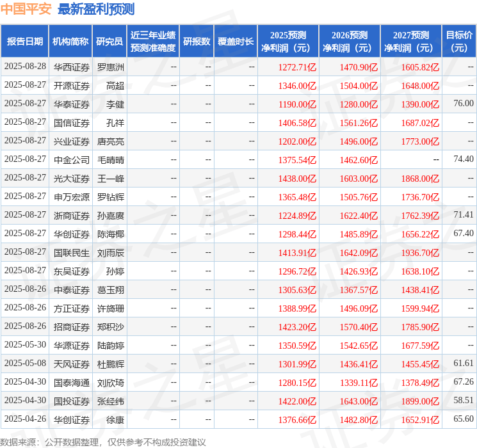This screenshot has height=448, width=477.
Task: Click the 国联民生 institution name
Action: point(71,253)
